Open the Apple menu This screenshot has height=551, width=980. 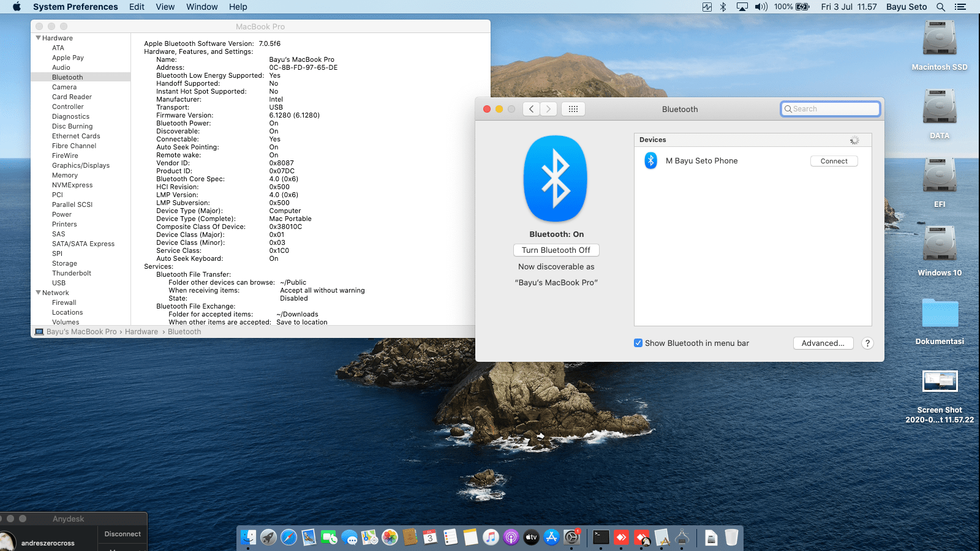coord(17,7)
